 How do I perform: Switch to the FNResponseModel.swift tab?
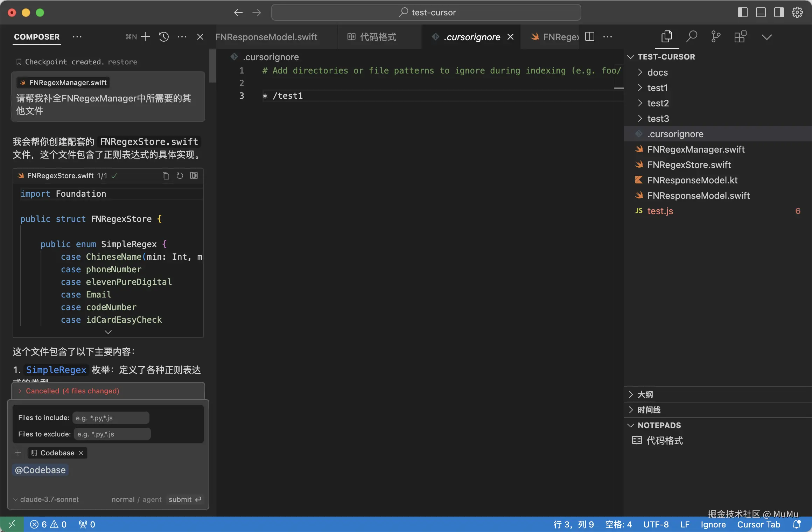coord(267,37)
